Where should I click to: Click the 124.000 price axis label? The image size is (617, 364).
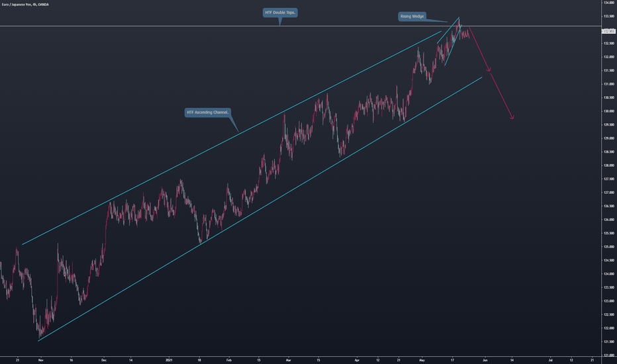[609, 274]
